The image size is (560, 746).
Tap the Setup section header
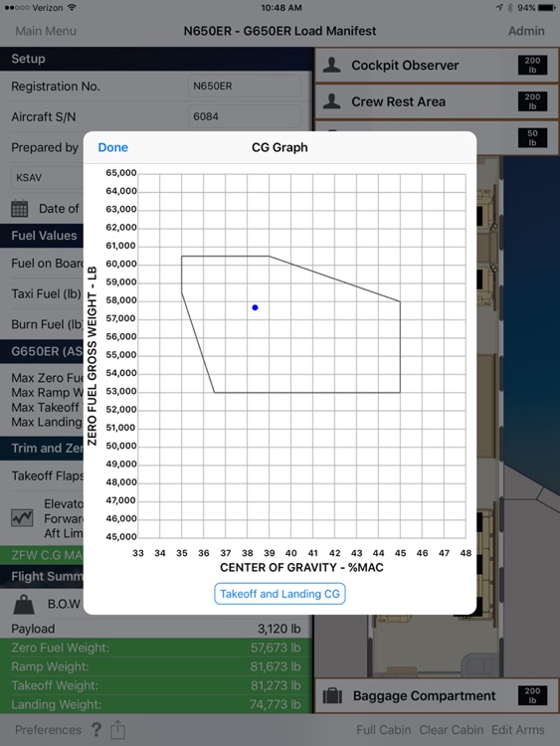(x=156, y=59)
